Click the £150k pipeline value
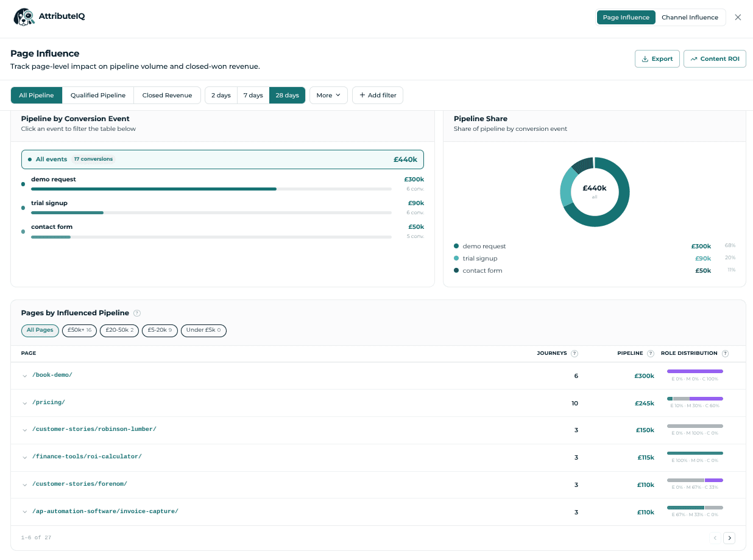 click(x=645, y=430)
